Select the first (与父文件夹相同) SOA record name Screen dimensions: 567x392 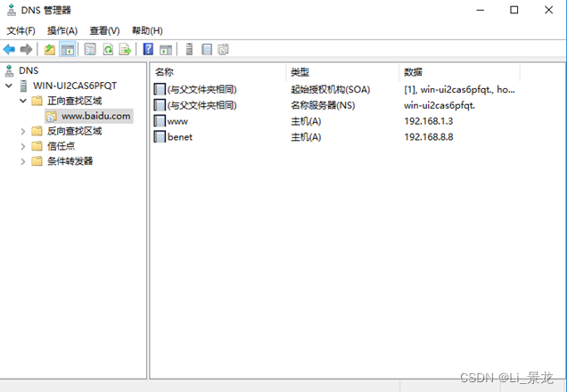(x=201, y=89)
